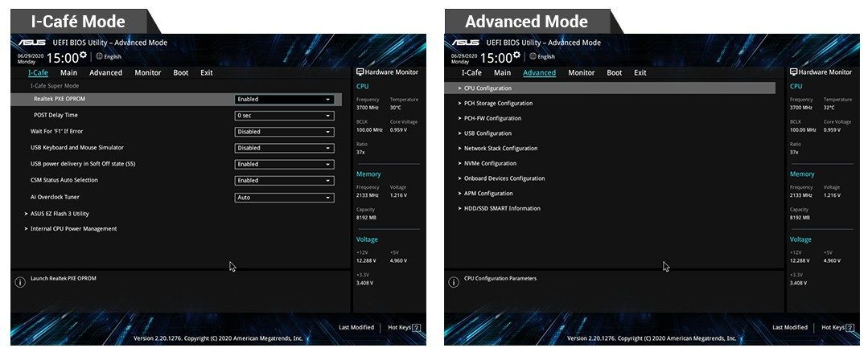Open Onboard Devices Configuration submenu
Screen dimensions: 868x352
(x=501, y=178)
